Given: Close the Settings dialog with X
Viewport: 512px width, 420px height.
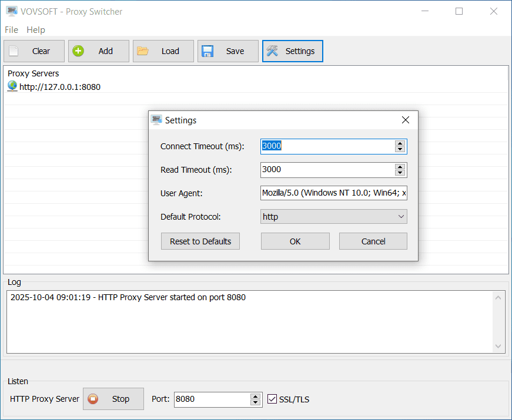Looking at the screenshot, I should click(x=405, y=120).
